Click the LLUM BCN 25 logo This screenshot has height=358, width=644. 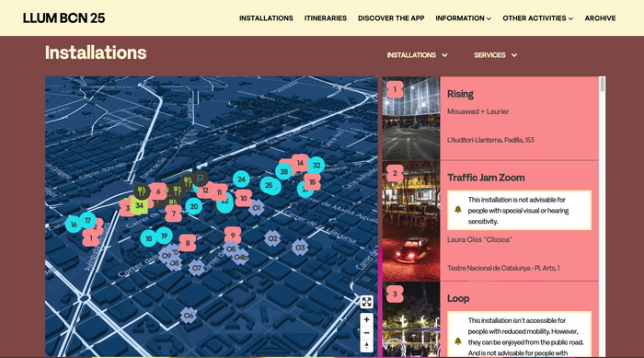63,18
